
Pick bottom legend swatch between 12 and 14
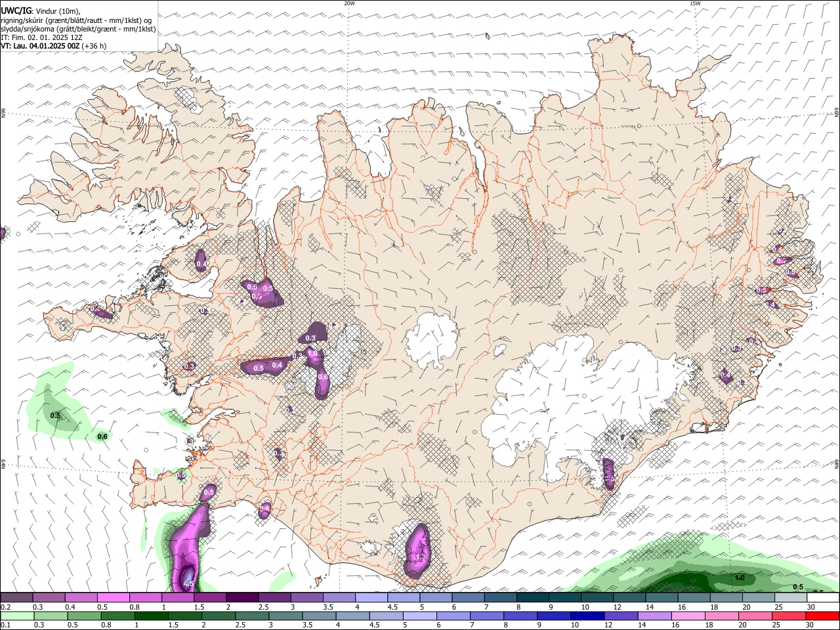point(621,616)
